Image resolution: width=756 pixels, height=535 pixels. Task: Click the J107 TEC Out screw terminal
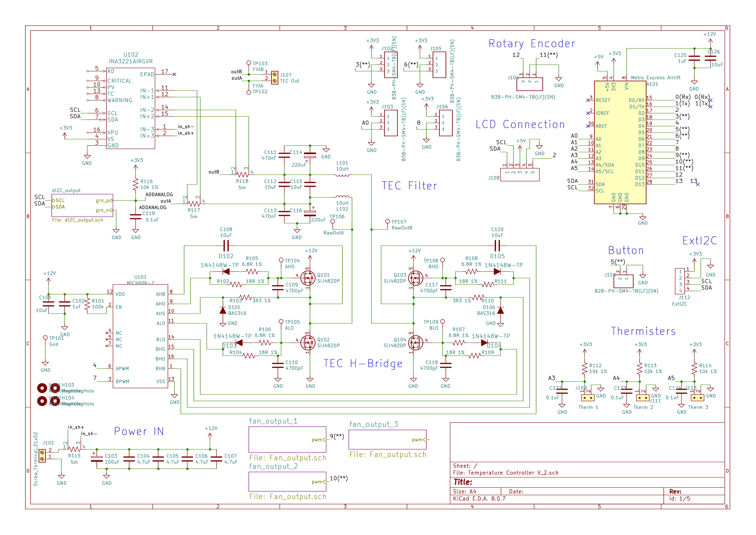(275, 78)
